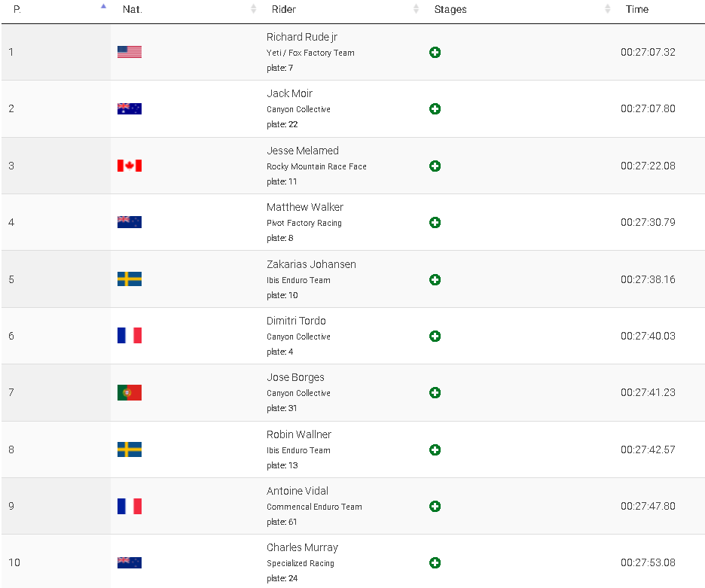Open rider name Charles Murray
Image resolution: width=705 pixels, height=588 pixels.
tap(302, 547)
